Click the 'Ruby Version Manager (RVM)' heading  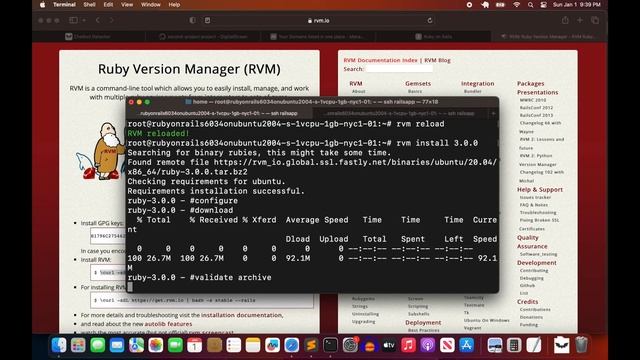tap(189, 69)
